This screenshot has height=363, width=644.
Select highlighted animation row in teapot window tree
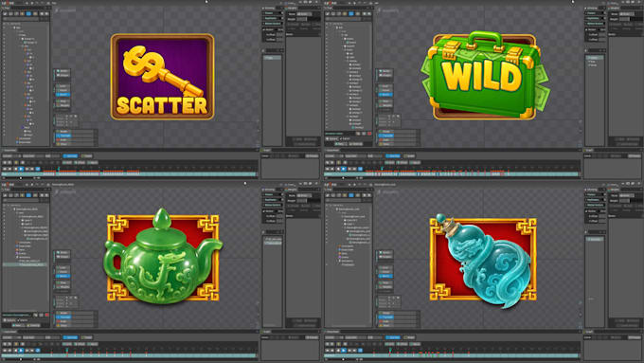(26, 264)
